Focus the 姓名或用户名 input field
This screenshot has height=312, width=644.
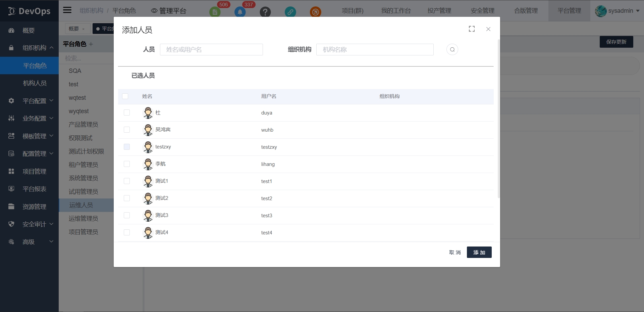[x=211, y=50]
